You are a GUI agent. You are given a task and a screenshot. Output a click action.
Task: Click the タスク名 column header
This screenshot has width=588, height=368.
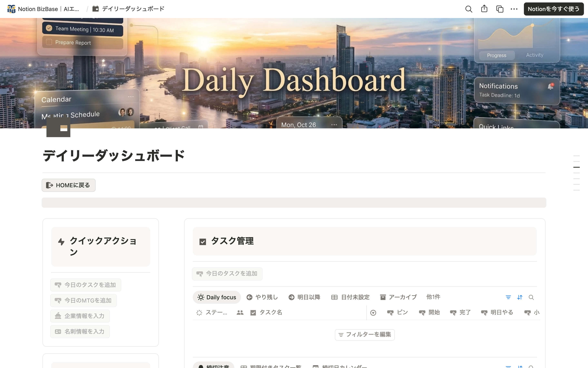click(x=266, y=313)
